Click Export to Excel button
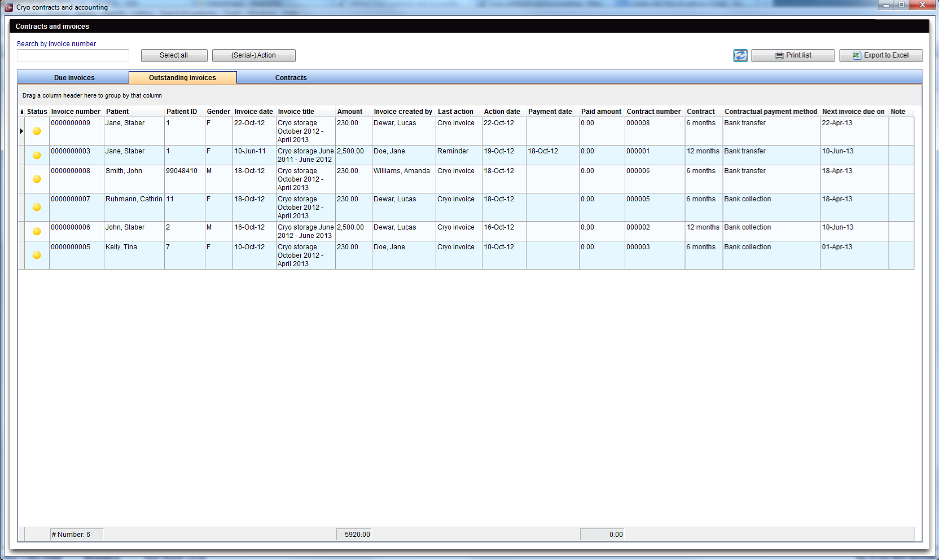939x560 pixels. (881, 55)
